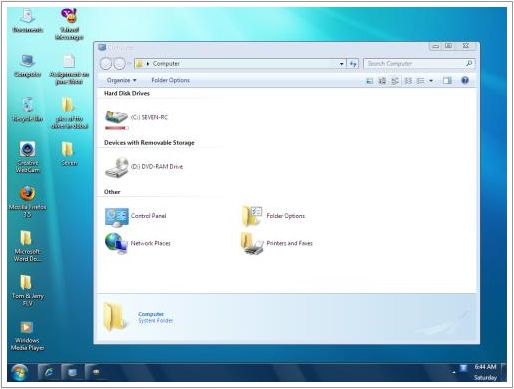Select the Creative WebCam desktop shortcut
The height and width of the screenshot is (389, 514).
click(x=28, y=157)
